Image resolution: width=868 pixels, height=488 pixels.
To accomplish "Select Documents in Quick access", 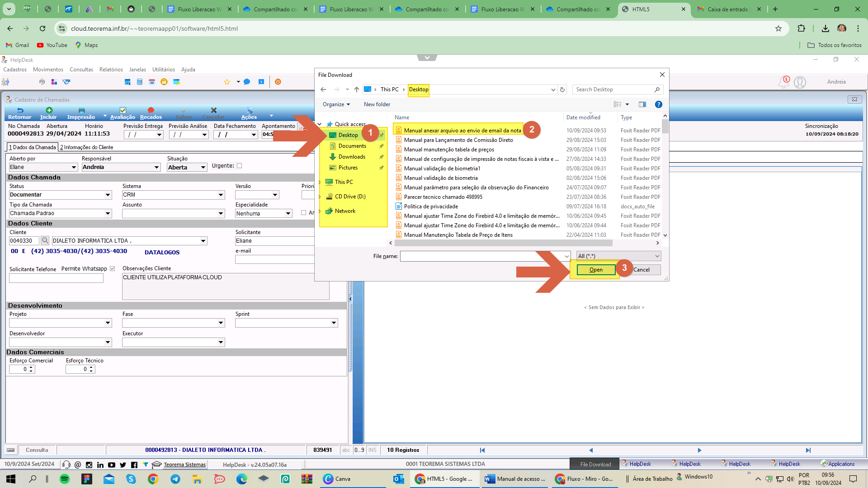I will point(352,146).
